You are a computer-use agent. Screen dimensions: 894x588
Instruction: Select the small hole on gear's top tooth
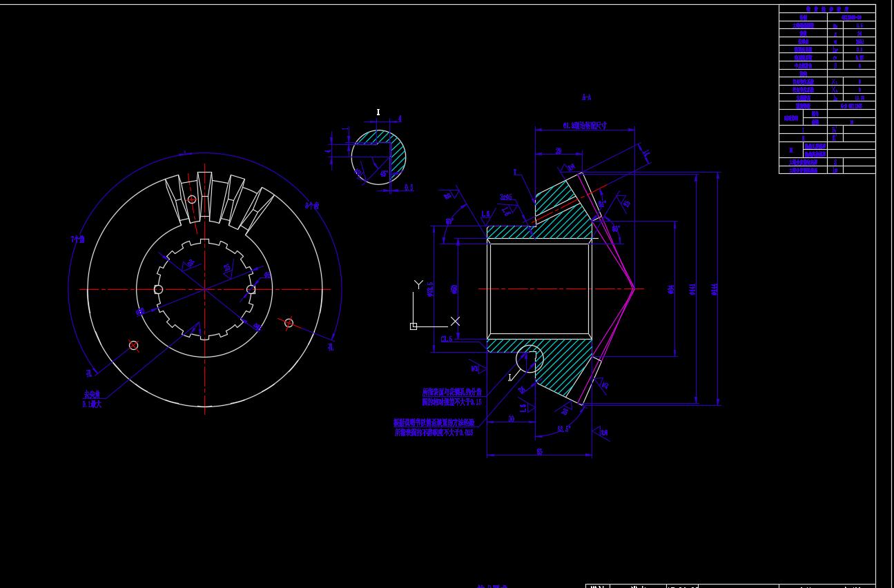coord(192,199)
